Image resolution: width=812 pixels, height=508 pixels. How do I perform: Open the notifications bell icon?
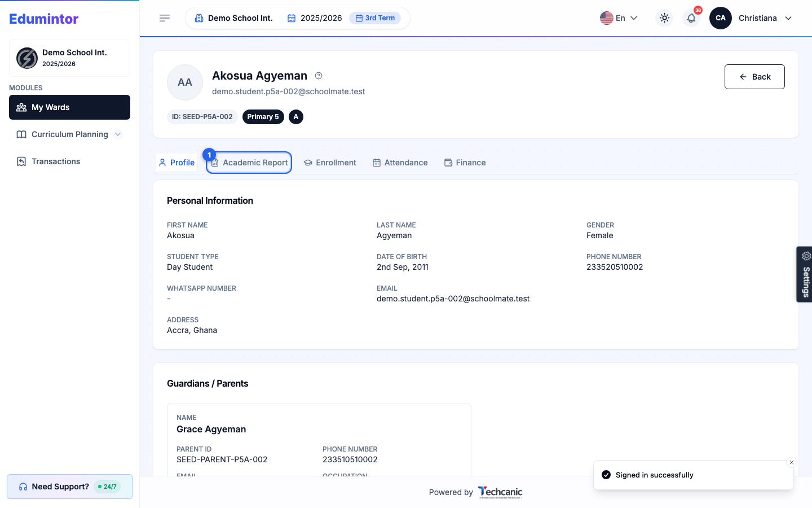pyautogui.click(x=691, y=18)
